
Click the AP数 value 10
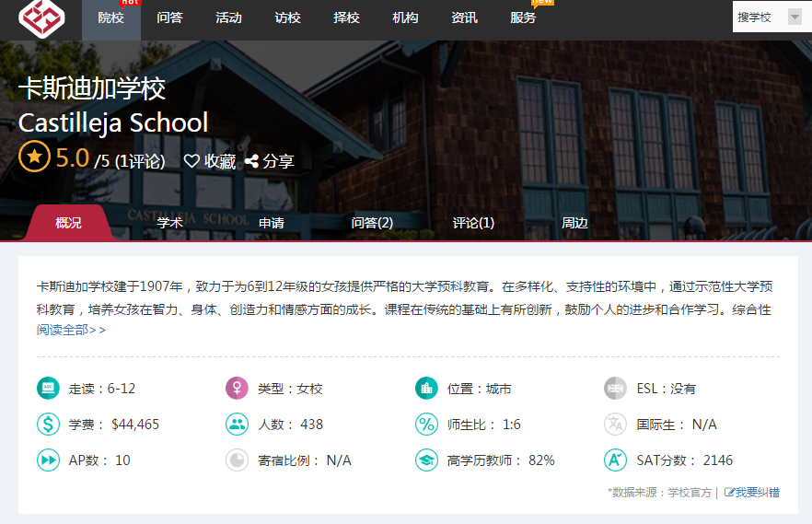click(122, 460)
